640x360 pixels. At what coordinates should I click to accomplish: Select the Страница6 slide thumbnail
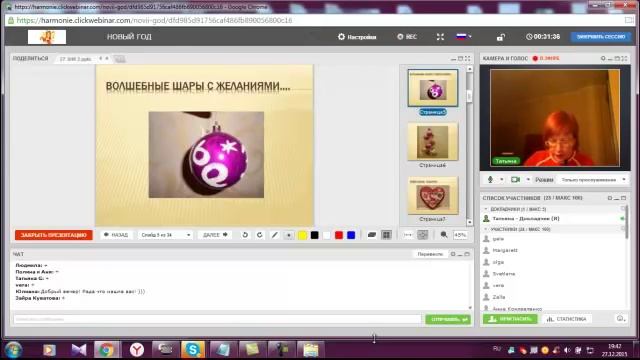click(x=433, y=141)
